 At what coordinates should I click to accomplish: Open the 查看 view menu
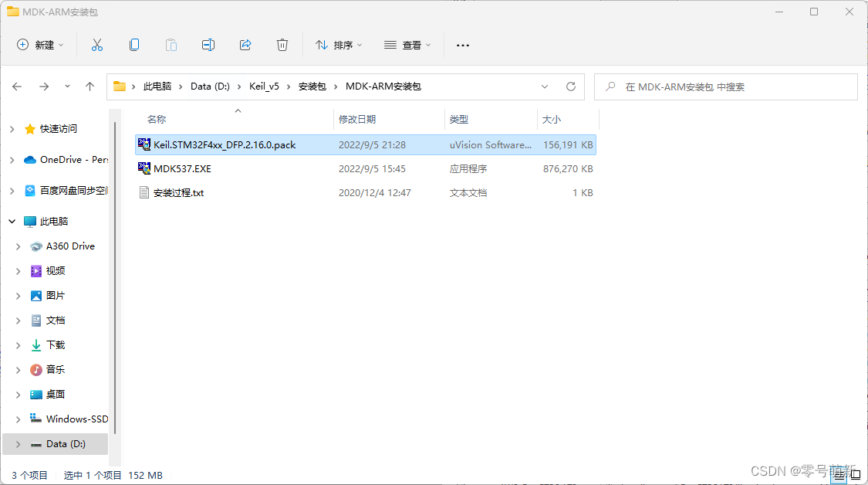tap(407, 45)
